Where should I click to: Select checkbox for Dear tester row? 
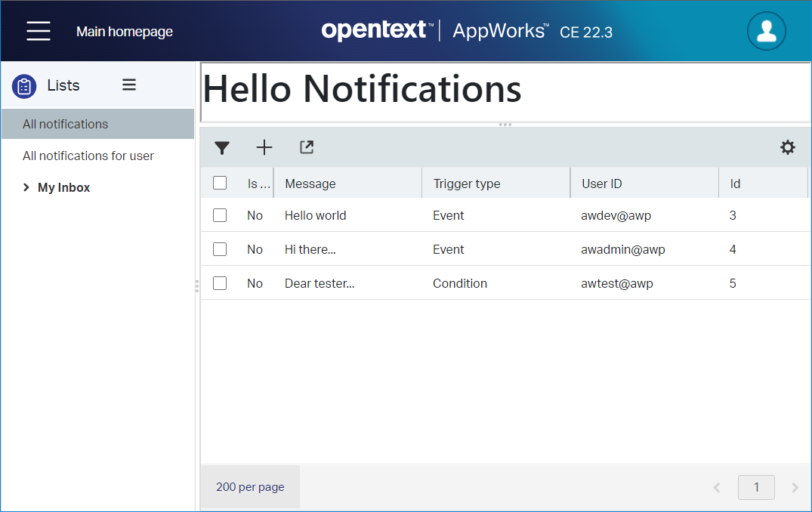point(220,283)
